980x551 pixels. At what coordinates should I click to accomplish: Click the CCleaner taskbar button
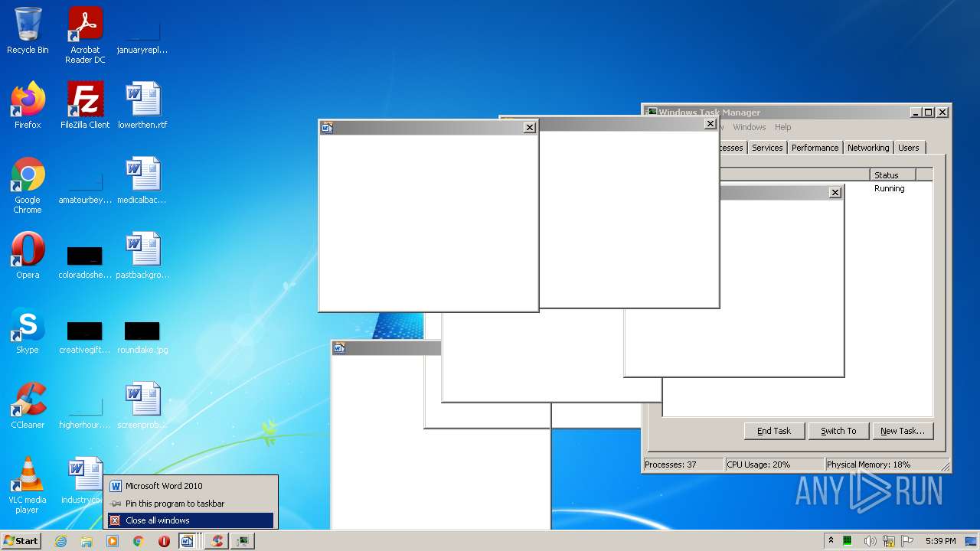pyautogui.click(x=217, y=541)
